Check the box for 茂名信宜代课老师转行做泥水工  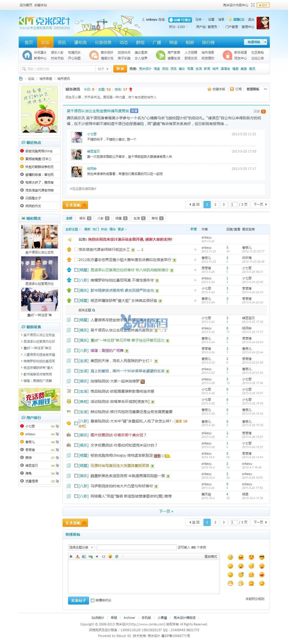point(76,250)
